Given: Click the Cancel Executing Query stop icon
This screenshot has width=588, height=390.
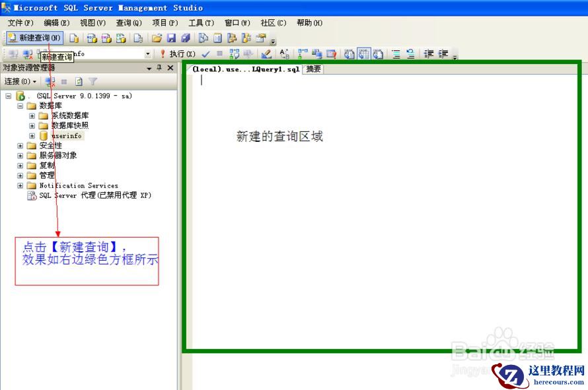Looking at the screenshot, I should pyautogui.click(x=220, y=54).
